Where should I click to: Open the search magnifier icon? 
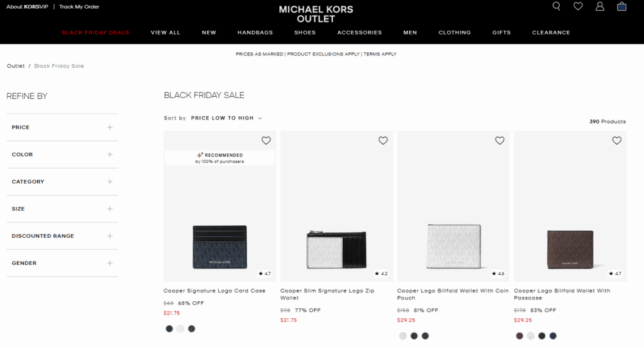556,6
